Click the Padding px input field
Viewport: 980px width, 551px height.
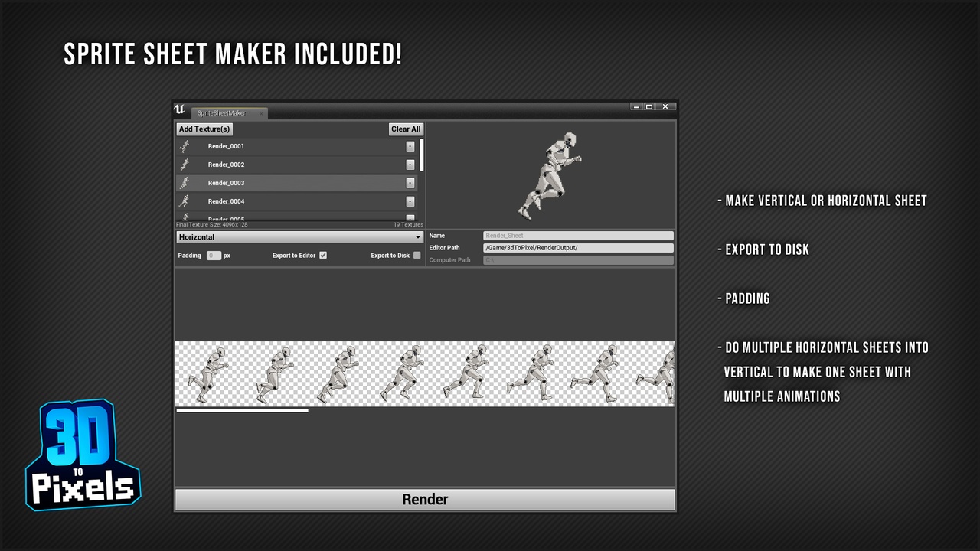pos(214,256)
